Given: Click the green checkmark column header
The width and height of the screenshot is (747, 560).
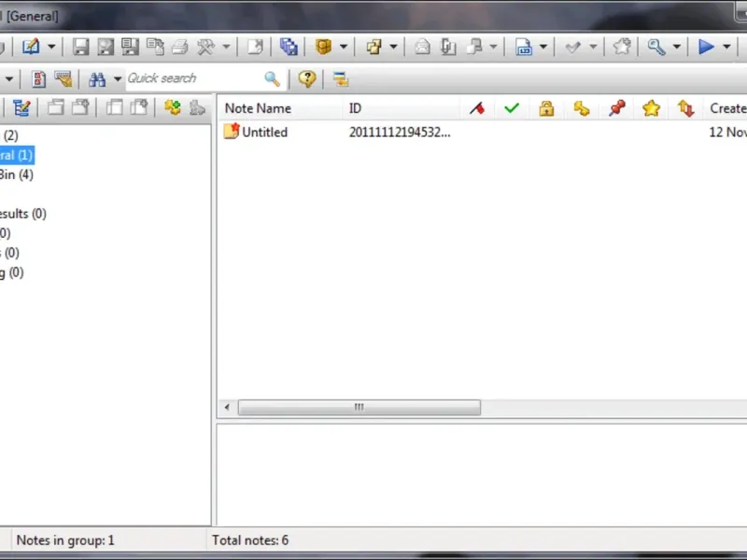Looking at the screenshot, I should (512, 108).
